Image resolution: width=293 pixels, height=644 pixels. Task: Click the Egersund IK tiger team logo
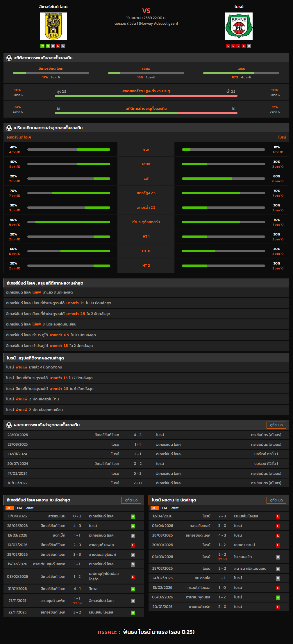(53, 26)
